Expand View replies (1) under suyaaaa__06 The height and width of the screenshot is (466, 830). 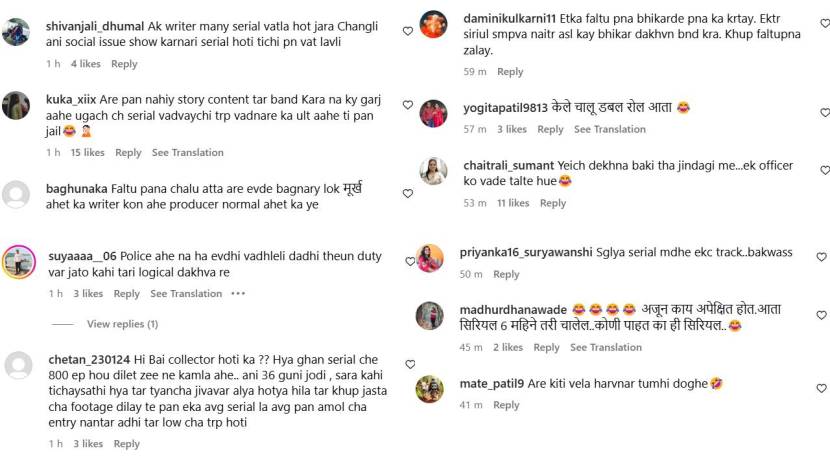122,324
